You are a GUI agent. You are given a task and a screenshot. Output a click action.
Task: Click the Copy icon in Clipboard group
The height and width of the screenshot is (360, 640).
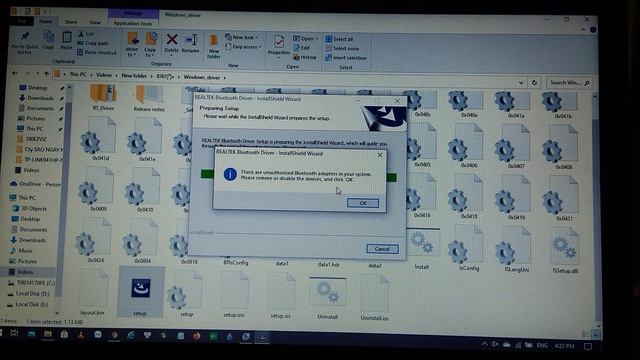point(48,40)
